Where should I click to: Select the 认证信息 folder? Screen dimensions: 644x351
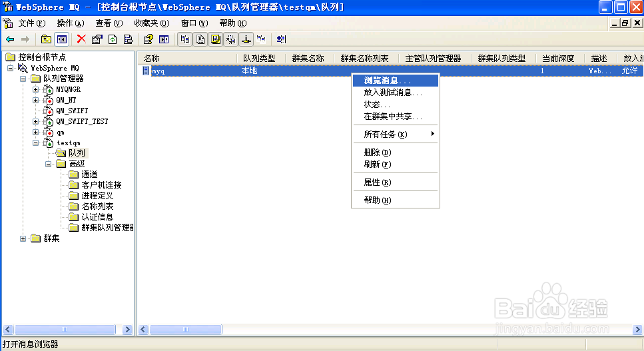[x=97, y=217]
